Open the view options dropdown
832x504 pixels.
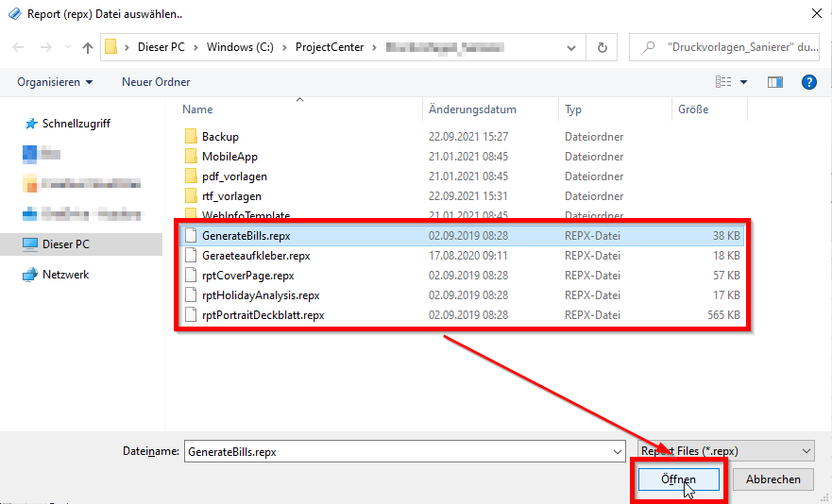[x=744, y=82]
